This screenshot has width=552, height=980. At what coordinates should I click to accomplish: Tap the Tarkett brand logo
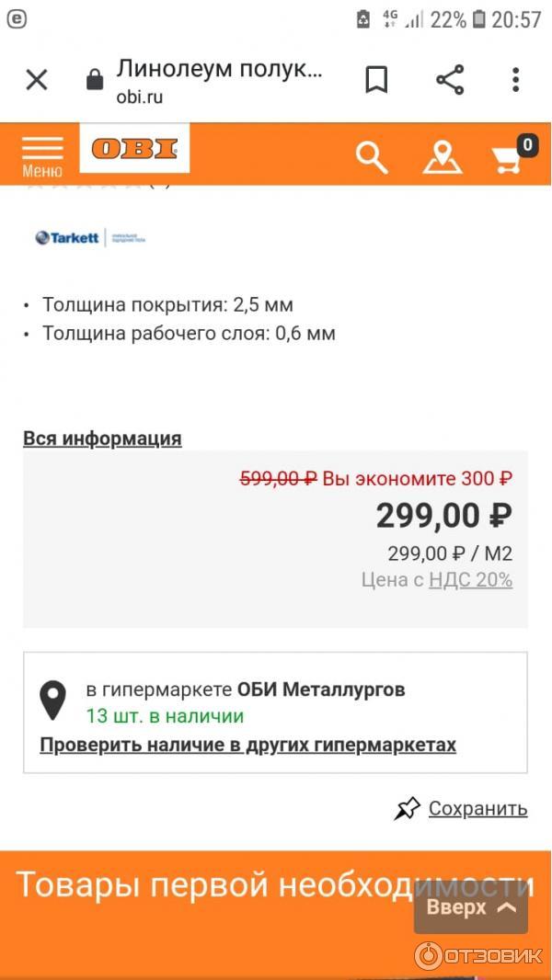point(90,238)
